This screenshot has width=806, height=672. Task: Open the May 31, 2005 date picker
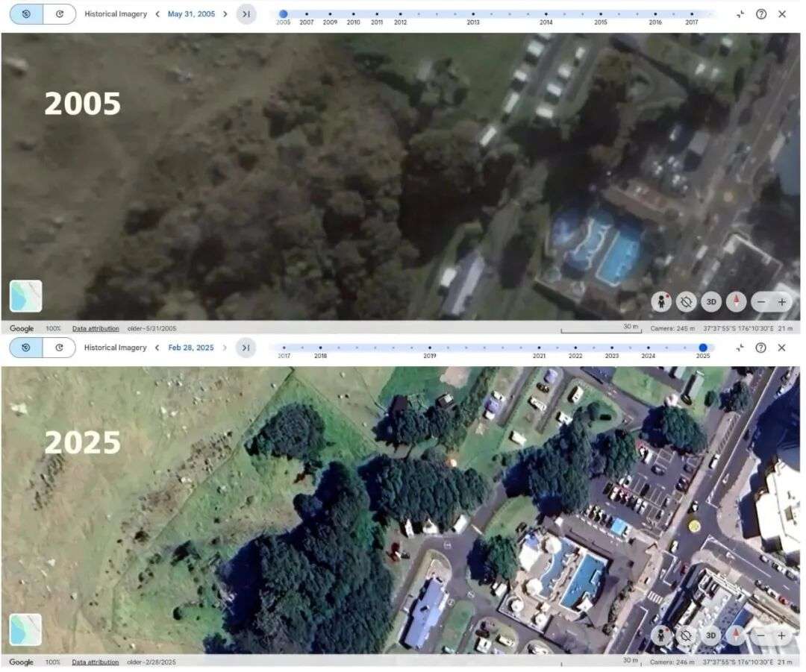pyautogui.click(x=191, y=13)
